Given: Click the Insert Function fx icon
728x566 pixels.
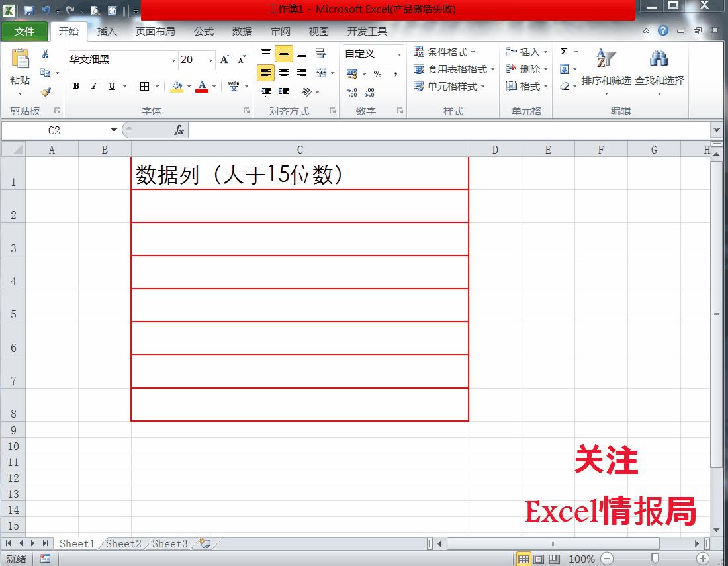Looking at the screenshot, I should click(x=179, y=130).
